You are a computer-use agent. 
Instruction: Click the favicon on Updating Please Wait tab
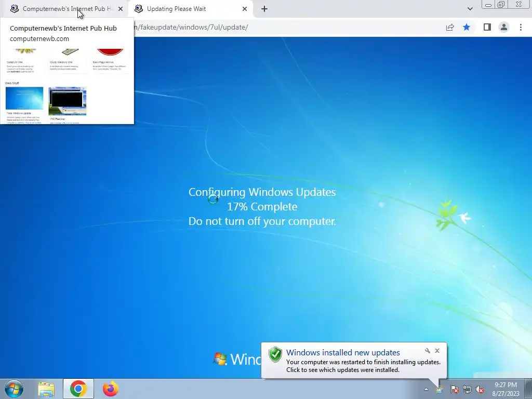(x=138, y=9)
